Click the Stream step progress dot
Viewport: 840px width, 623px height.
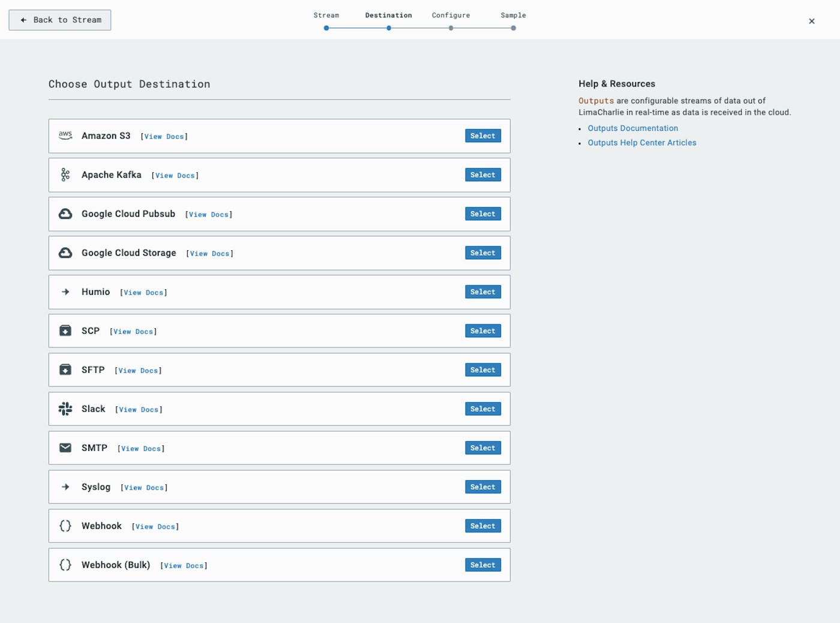click(x=326, y=28)
